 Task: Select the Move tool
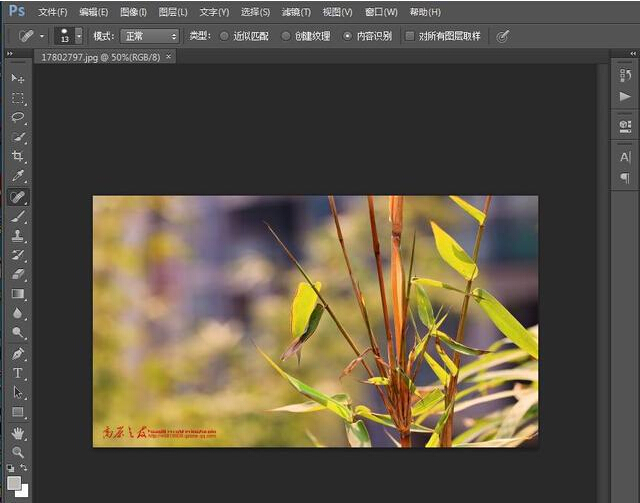[x=18, y=78]
